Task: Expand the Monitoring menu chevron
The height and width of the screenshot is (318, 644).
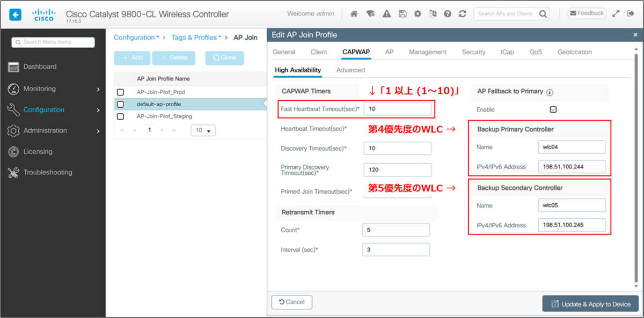Action: (98, 89)
